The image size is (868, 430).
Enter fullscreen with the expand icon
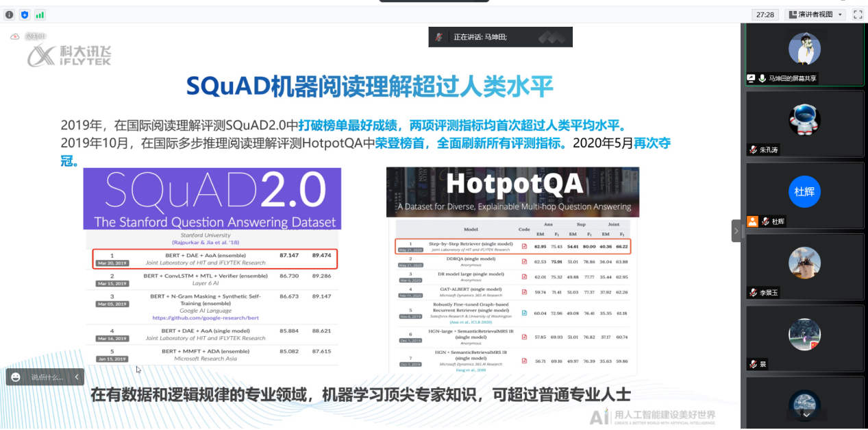[858, 14]
